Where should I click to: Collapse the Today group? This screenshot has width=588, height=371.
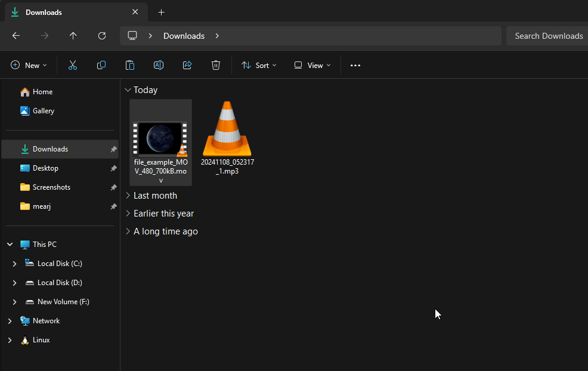(128, 90)
